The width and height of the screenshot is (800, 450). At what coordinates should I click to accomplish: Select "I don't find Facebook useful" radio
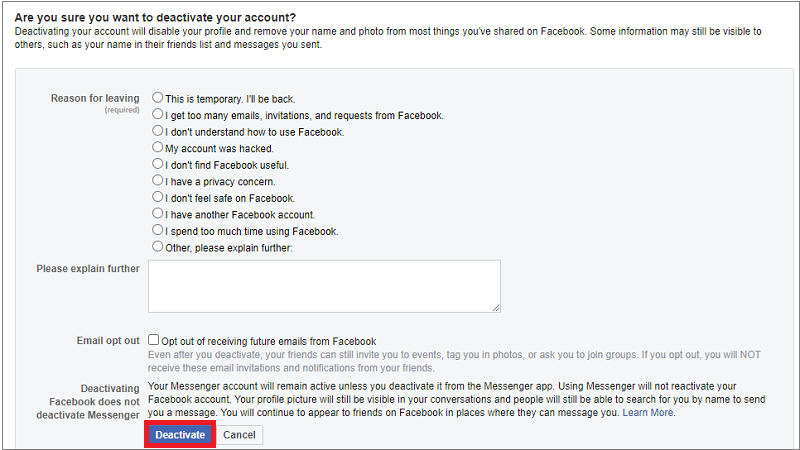(158, 164)
